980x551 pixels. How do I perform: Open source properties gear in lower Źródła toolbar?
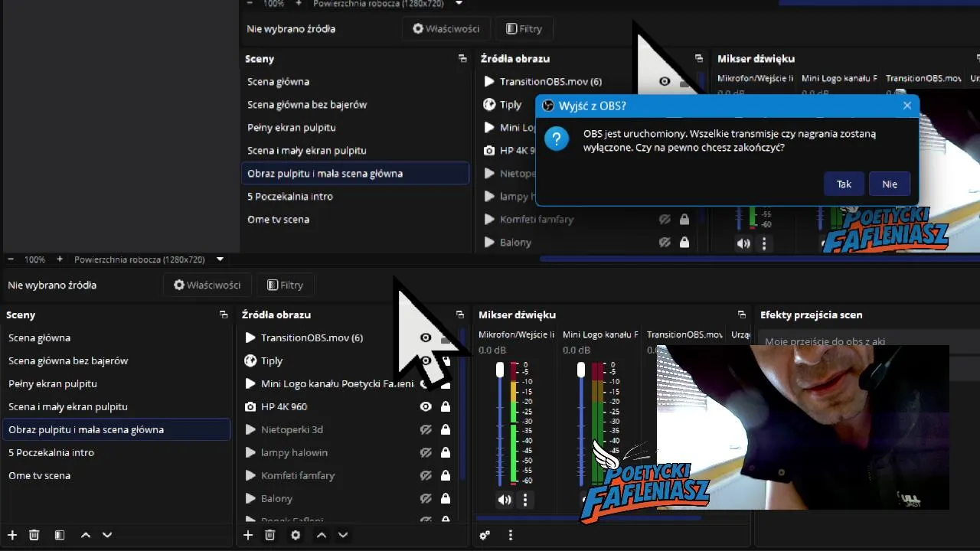[x=296, y=535]
